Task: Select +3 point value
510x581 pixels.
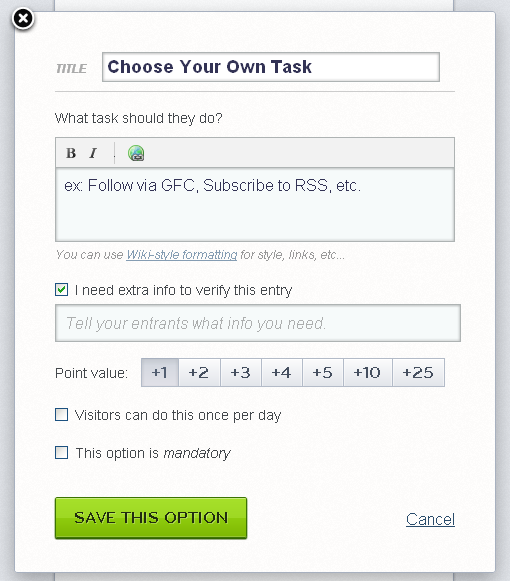Action: coord(241,372)
